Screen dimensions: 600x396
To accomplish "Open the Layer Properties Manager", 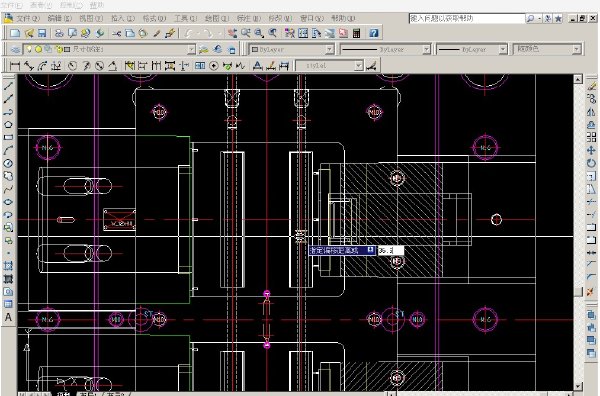I will pyautogui.click(x=15, y=49).
